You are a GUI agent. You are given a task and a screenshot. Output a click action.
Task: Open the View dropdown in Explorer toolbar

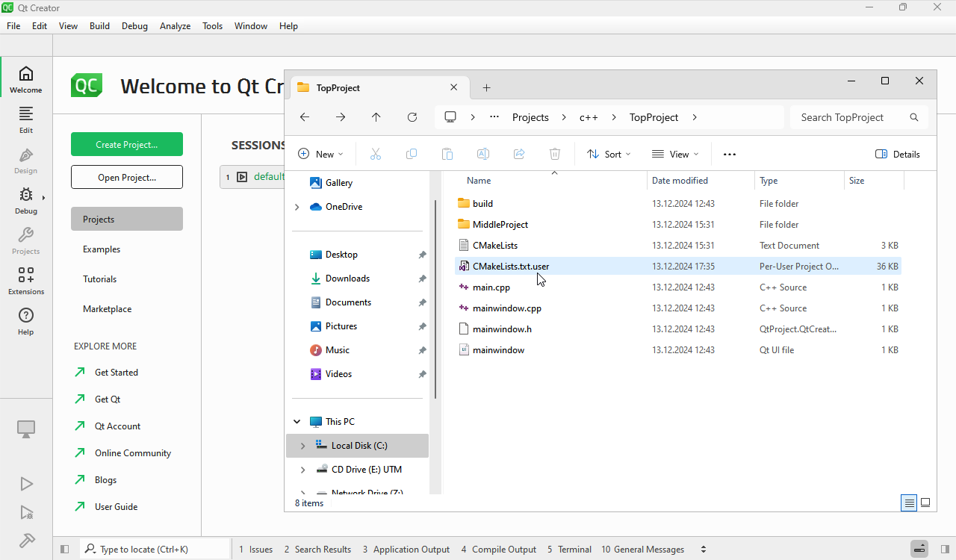pos(675,155)
